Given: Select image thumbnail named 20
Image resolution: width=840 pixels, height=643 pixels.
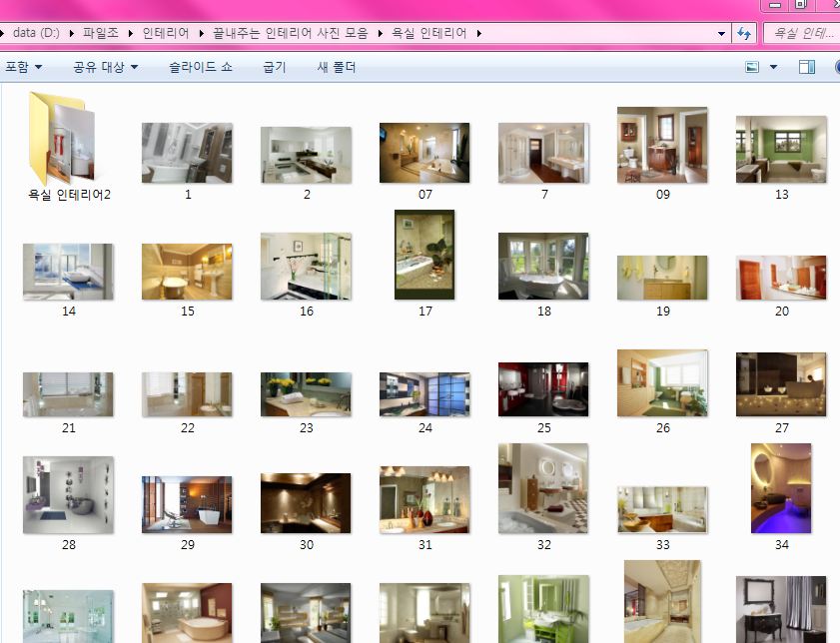Looking at the screenshot, I should click(x=781, y=278).
